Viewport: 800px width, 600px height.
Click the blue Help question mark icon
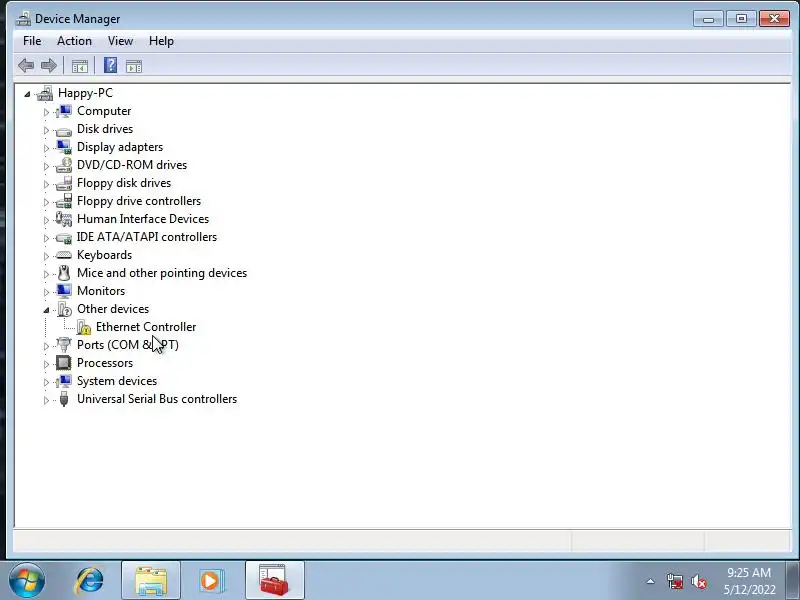click(110, 65)
